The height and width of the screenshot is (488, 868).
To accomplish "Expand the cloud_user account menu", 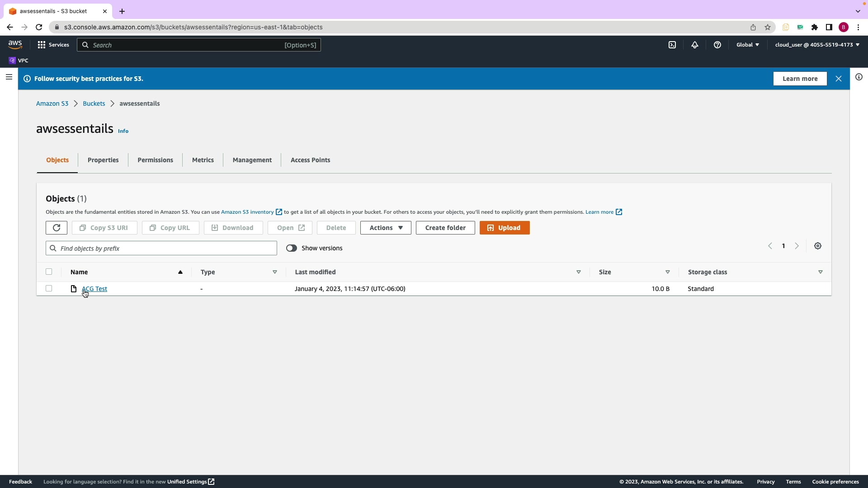I will point(817,45).
